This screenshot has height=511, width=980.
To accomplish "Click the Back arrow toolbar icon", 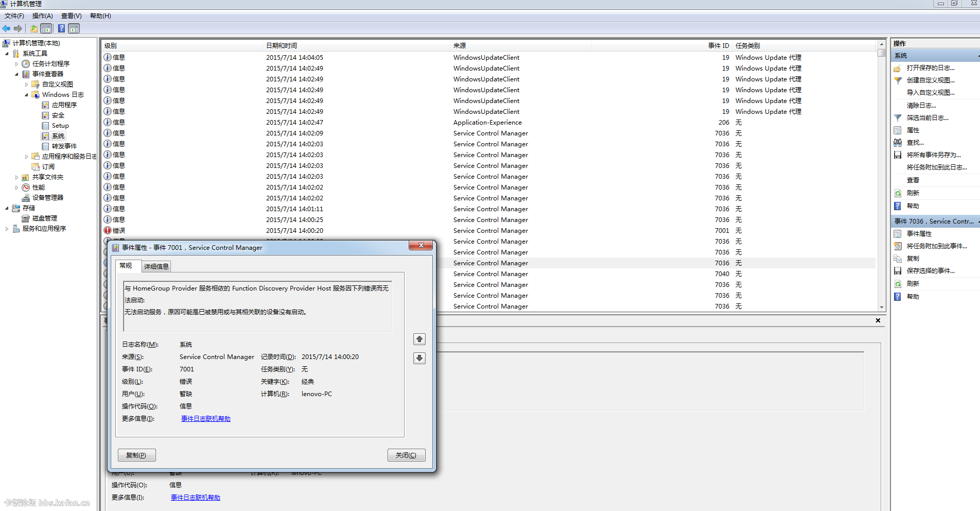I will [6, 28].
